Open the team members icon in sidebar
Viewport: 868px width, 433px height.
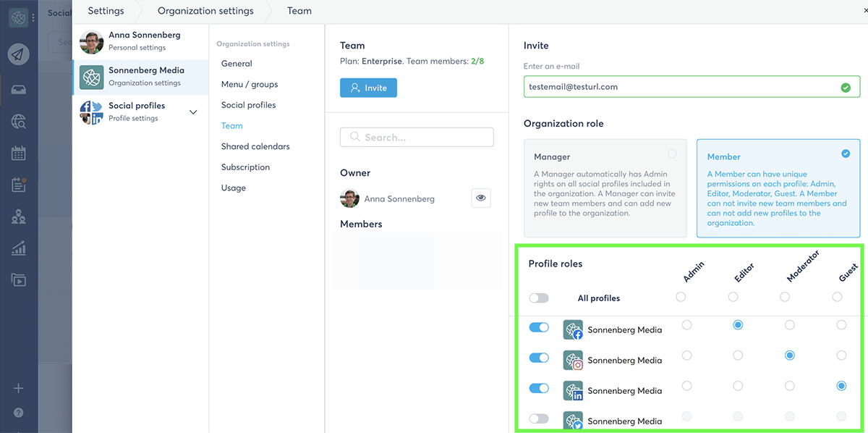(19, 216)
